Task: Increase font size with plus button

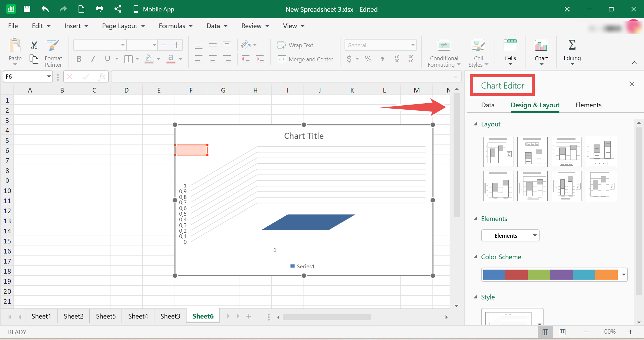Action: (x=176, y=45)
